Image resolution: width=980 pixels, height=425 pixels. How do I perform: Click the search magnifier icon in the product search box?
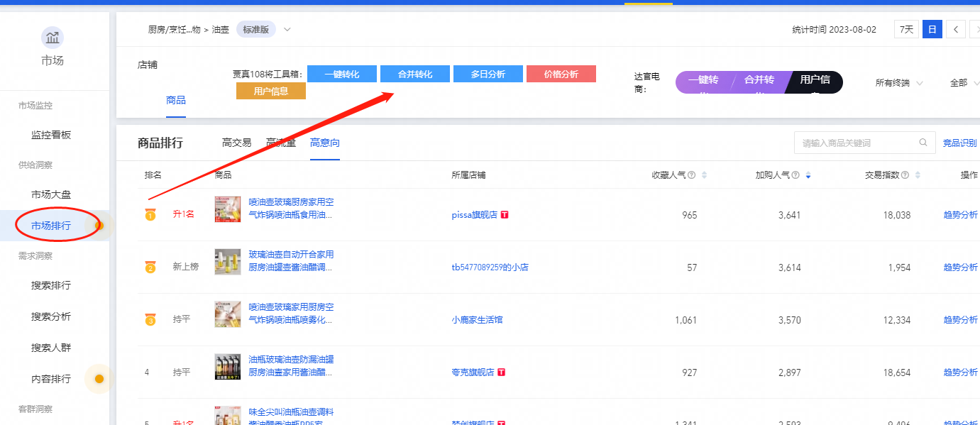pos(923,143)
